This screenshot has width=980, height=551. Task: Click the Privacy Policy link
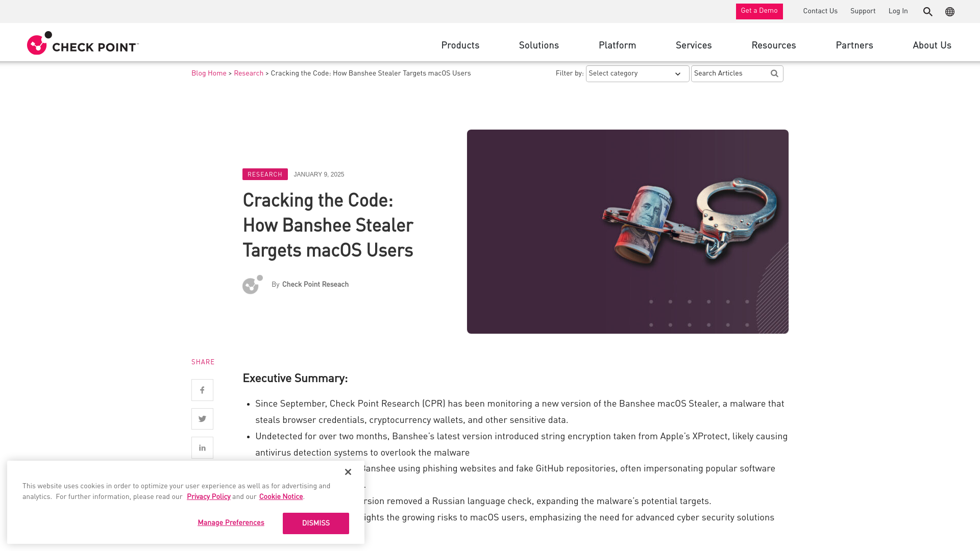[209, 496]
